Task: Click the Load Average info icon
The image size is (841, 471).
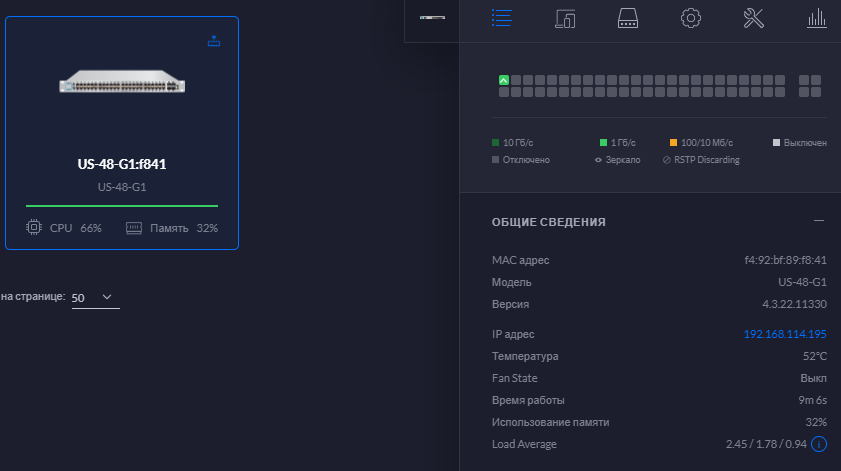Action: pos(819,444)
